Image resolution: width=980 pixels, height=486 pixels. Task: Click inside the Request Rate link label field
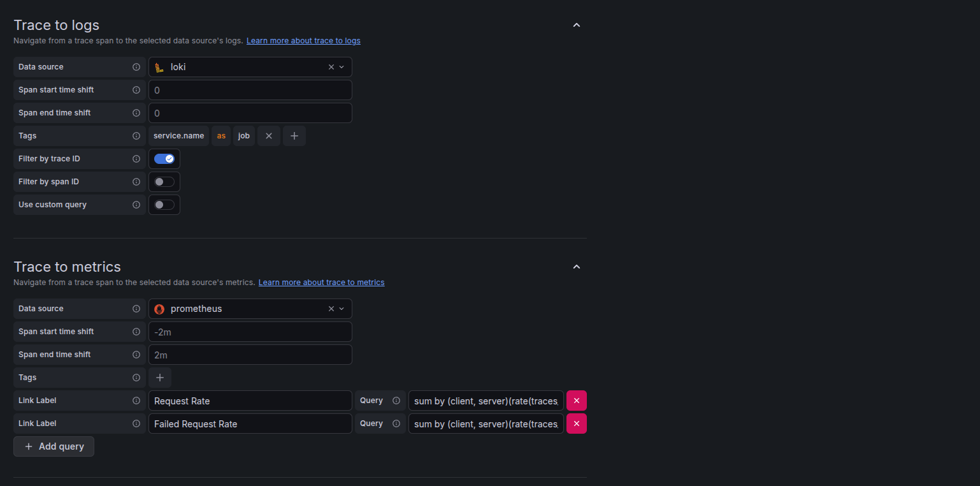coord(250,400)
